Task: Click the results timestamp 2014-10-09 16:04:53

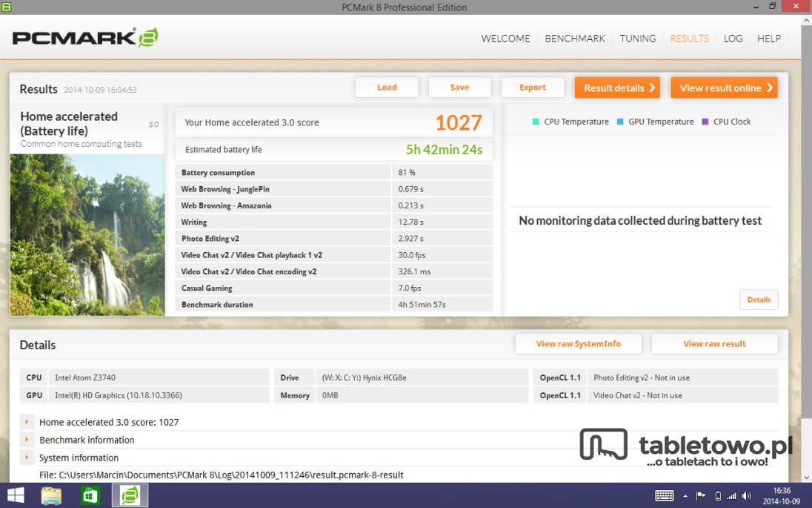Action: pyautogui.click(x=101, y=90)
